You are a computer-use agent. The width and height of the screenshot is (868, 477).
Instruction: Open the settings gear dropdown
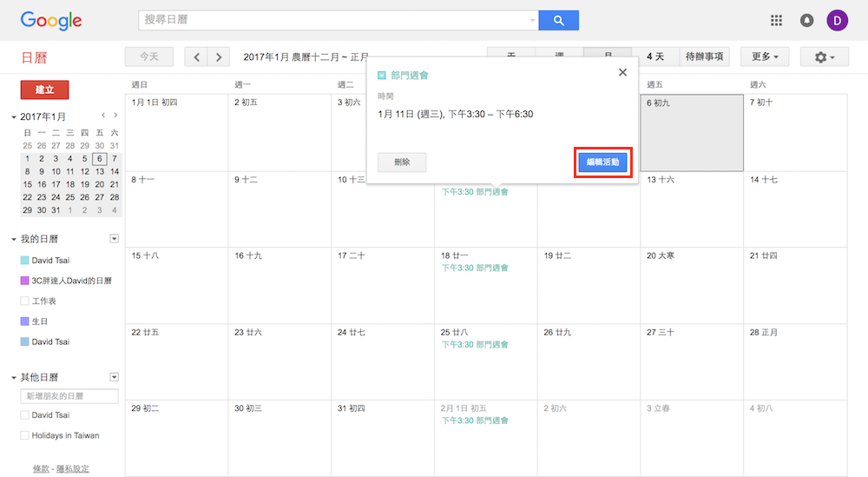tap(819, 57)
